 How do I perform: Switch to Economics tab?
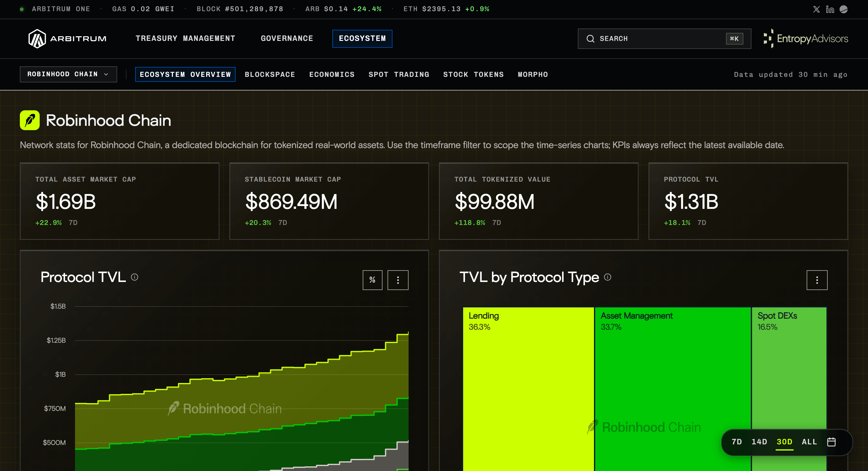click(x=332, y=74)
